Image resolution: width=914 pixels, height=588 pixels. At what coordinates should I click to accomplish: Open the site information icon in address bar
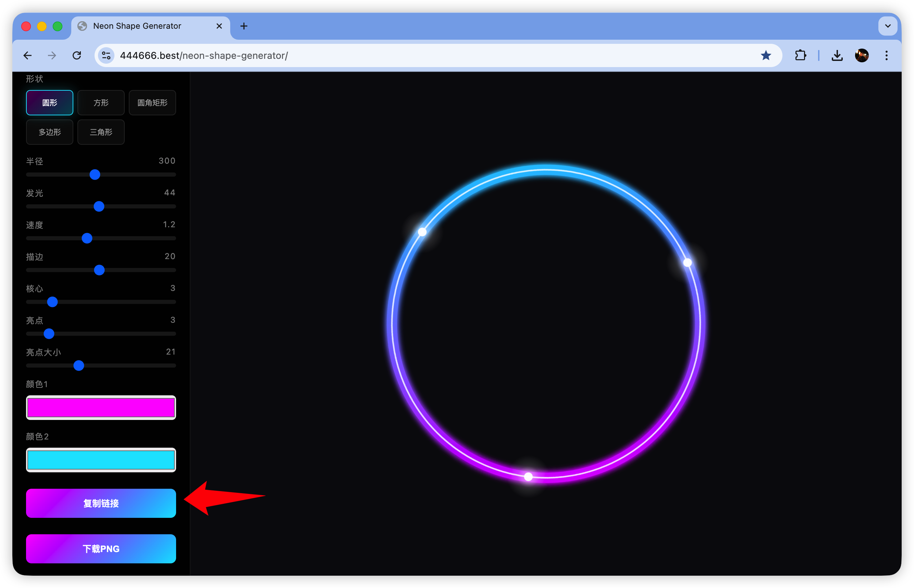106,56
